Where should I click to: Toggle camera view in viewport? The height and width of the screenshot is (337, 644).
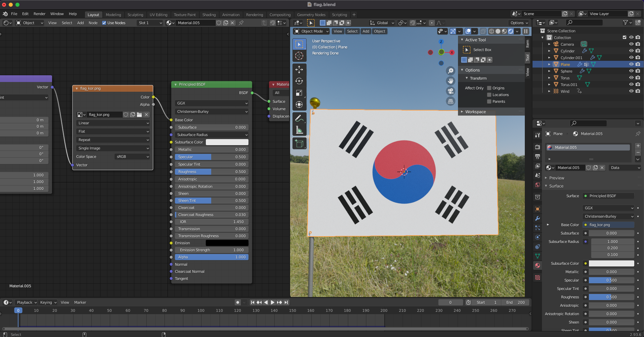click(451, 91)
